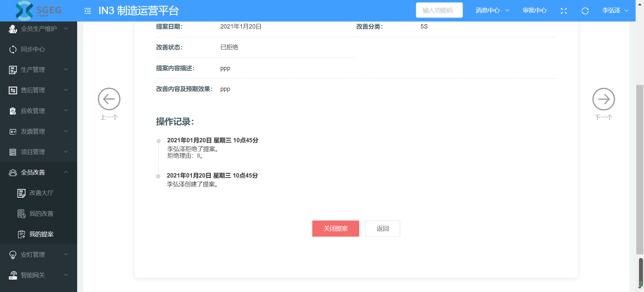Click the refresh icon in header
Screen dimensions: 644x292
pos(585,11)
